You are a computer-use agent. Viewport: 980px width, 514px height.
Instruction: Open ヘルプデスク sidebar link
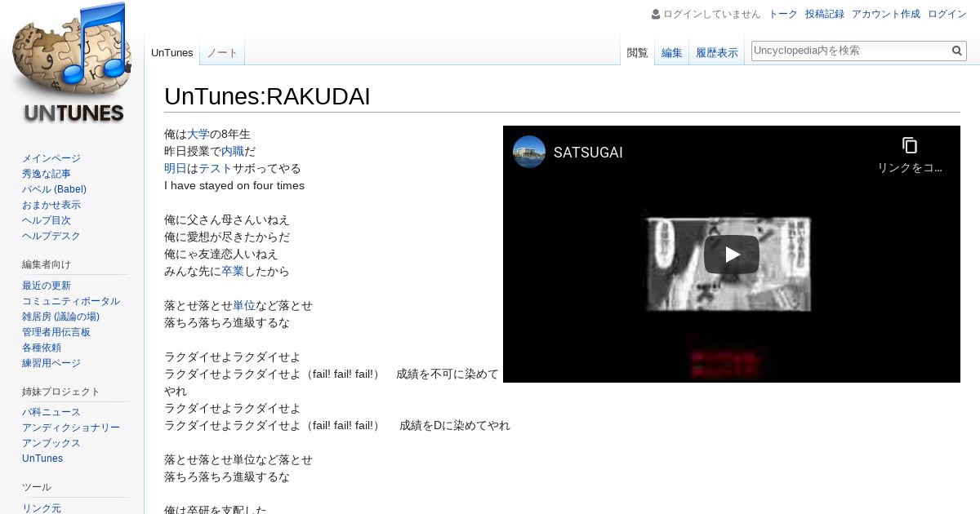[x=51, y=236]
